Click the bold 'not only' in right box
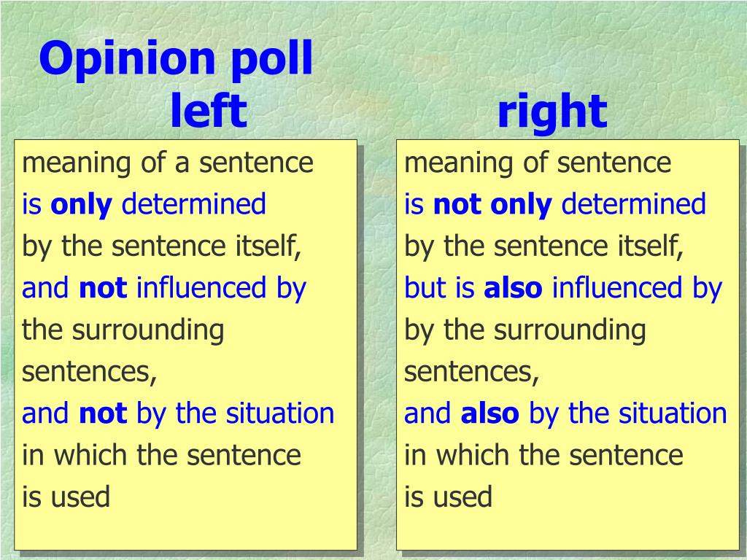 point(492,205)
